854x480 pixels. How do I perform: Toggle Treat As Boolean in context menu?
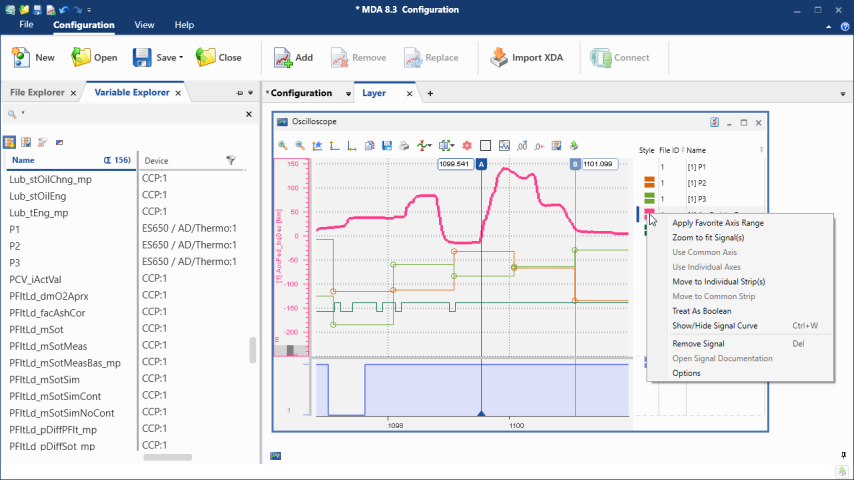click(x=702, y=311)
